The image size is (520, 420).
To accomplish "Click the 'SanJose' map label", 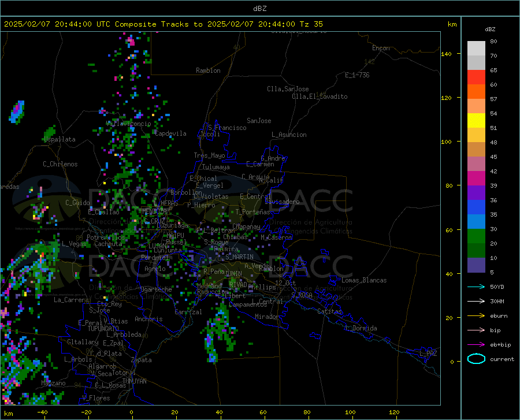I will [259, 121].
